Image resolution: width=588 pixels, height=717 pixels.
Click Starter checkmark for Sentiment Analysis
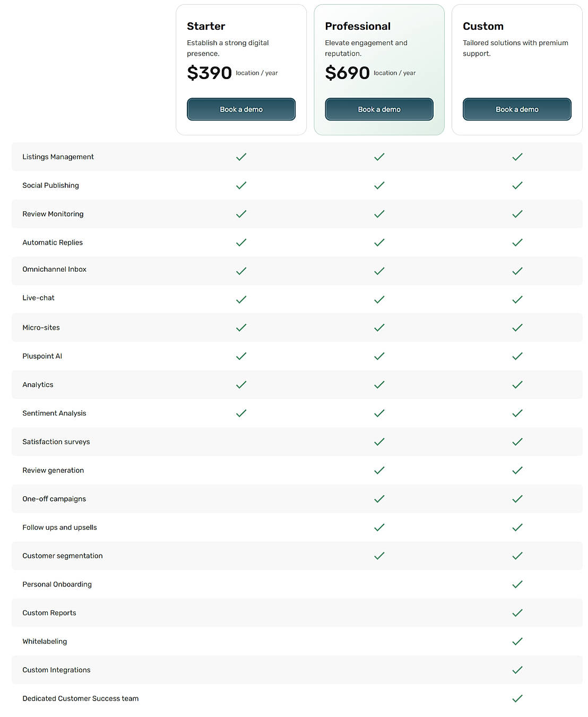click(x=241, y=413)
